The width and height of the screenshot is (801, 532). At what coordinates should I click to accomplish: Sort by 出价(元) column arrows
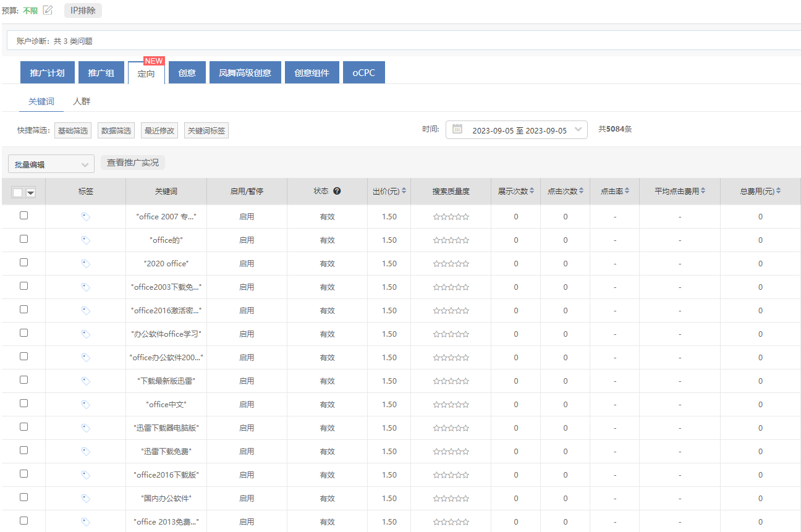(x=404, y=192)
